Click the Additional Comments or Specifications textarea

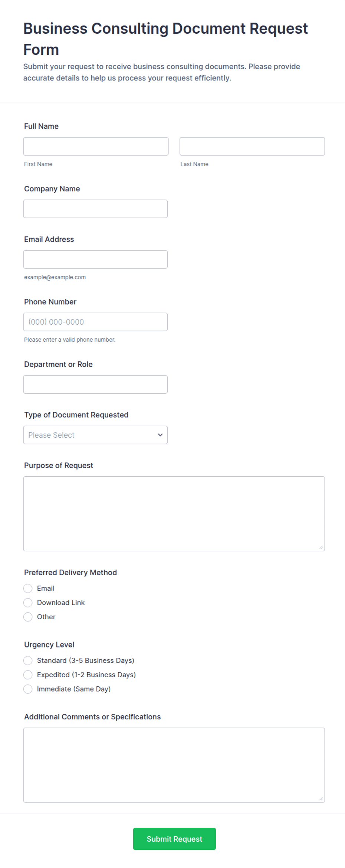(174, 765)
